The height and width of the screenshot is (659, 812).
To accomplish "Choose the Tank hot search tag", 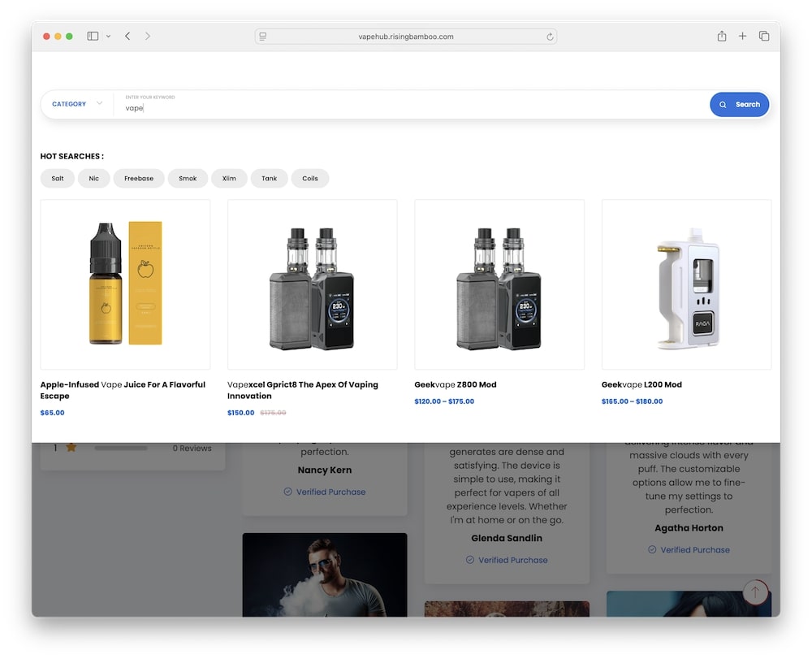I will tap(270, 178).
